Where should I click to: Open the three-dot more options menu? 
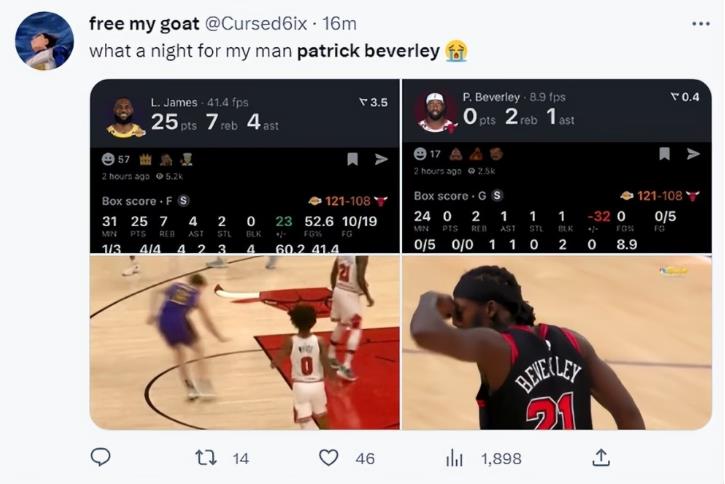pyautogui.click(x=700, y=24)
